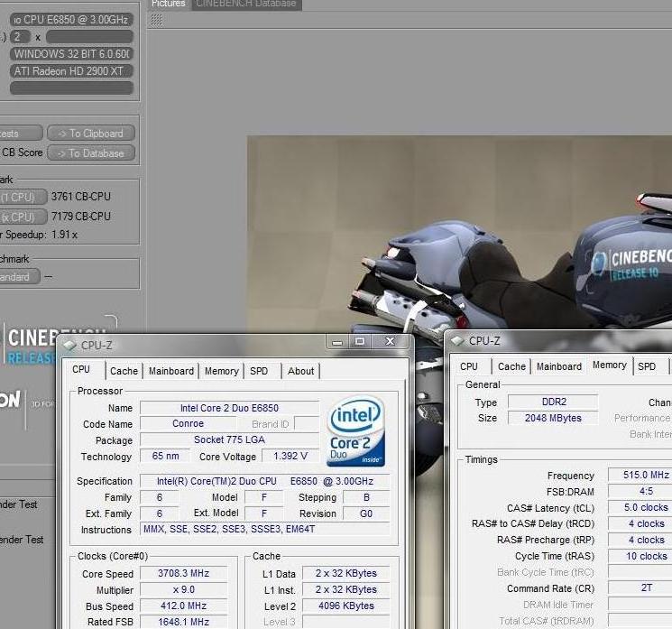Image resolution: width=672 pixels, height=629 pixels.
Task: Click the 7179 CB-CPU multi-core result
Action: pos(80,217)
